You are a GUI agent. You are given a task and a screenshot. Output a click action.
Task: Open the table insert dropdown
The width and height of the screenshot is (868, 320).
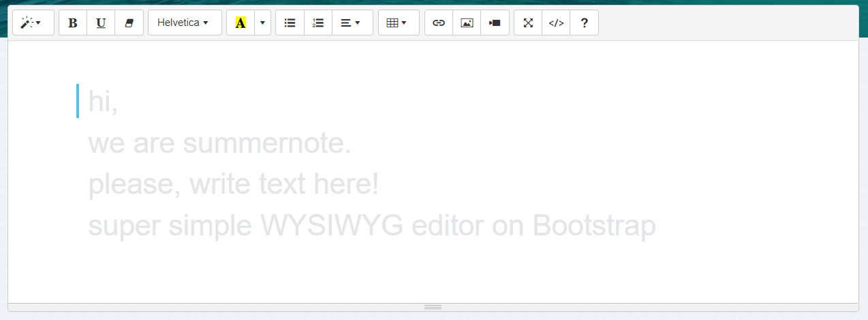point(399,23)
